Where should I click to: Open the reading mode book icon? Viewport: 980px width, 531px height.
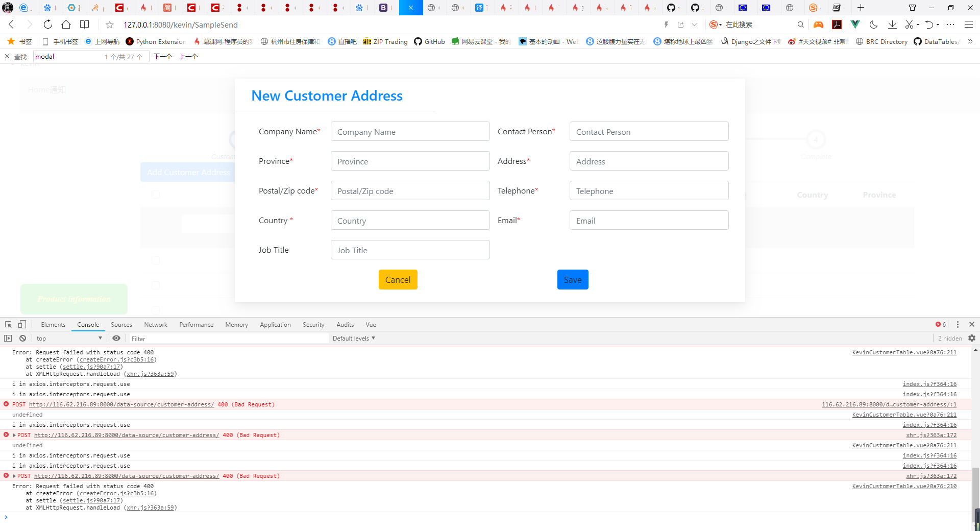tap(85, 25)
